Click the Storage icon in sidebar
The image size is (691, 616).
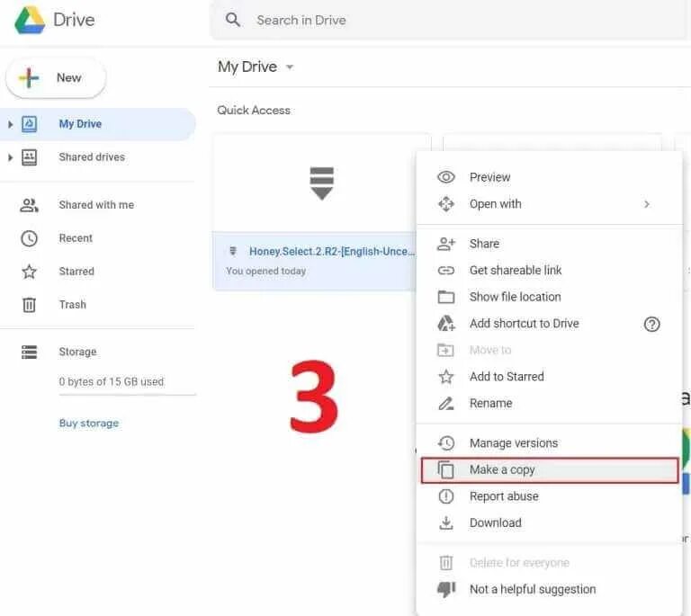29,352
